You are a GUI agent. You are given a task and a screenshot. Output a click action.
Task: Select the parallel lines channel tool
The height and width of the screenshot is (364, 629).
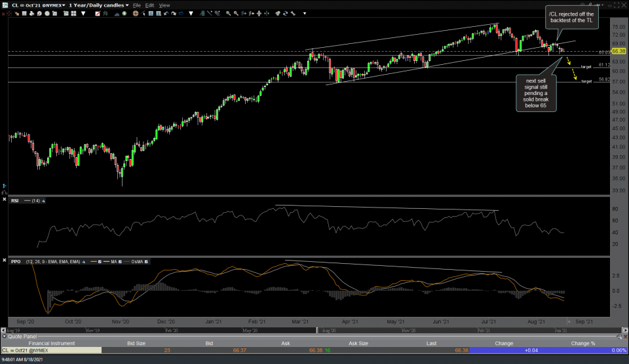pos(217,14)
